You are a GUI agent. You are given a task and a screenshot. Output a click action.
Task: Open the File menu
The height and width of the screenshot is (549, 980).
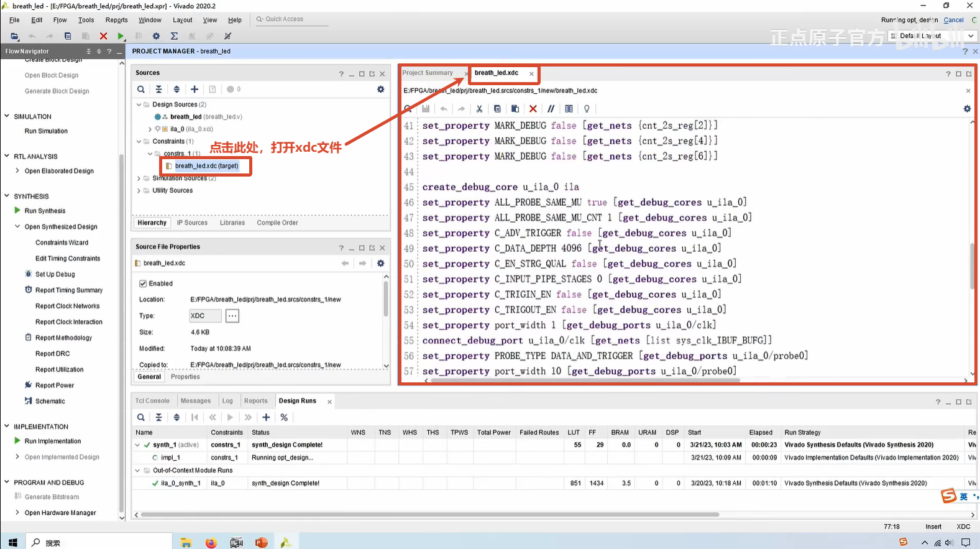(x=14, y=20)
